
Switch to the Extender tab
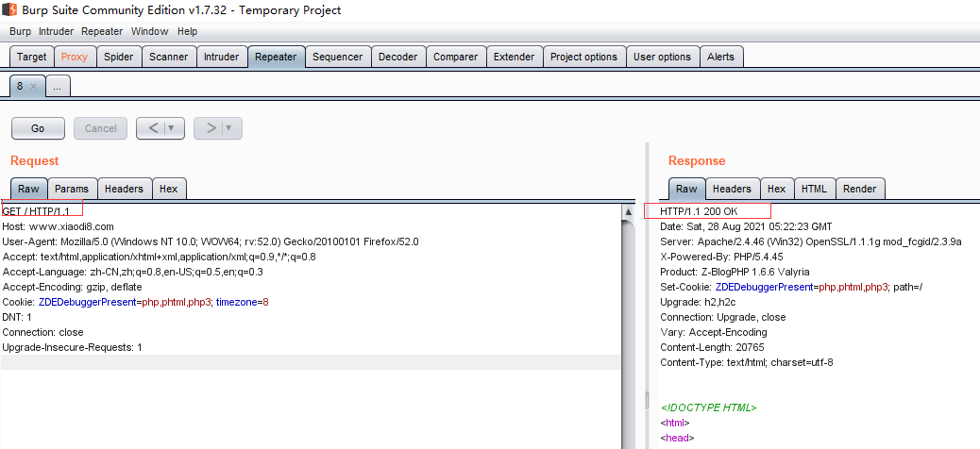pyautogui.click(x=514, y=57)
